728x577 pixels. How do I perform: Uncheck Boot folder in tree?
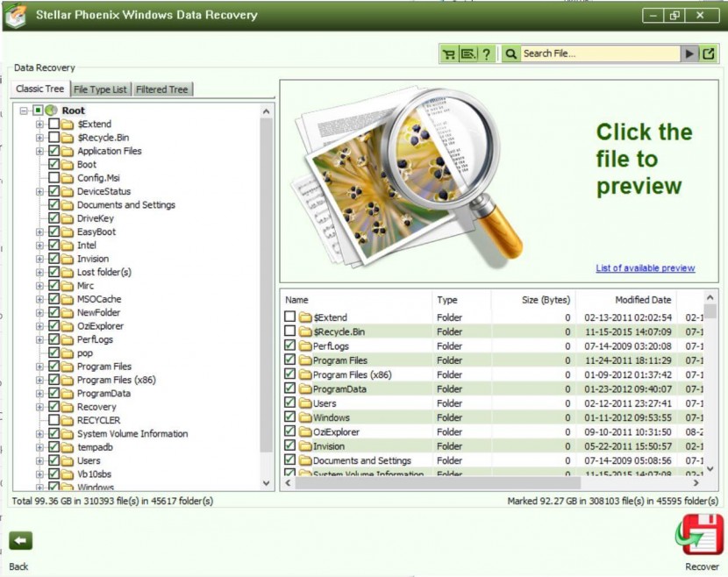pyautogui.click(x=54, y=164)
